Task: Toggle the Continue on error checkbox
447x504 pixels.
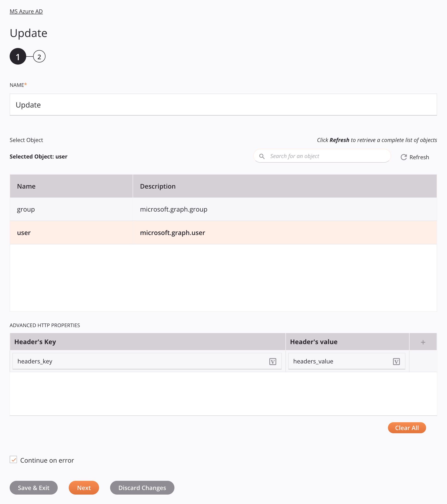Action: click(13, 460)
